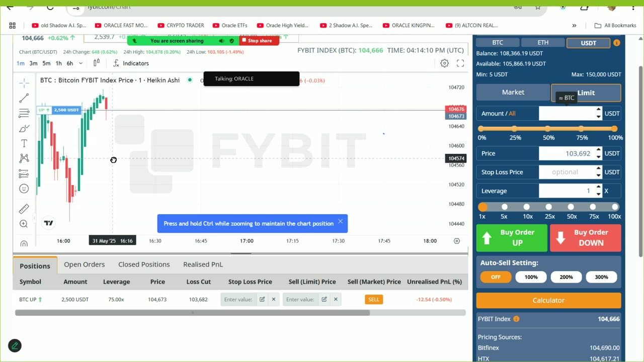Choose Limit order type
Viewport: 644px width, 362px height.
[586, 93]
